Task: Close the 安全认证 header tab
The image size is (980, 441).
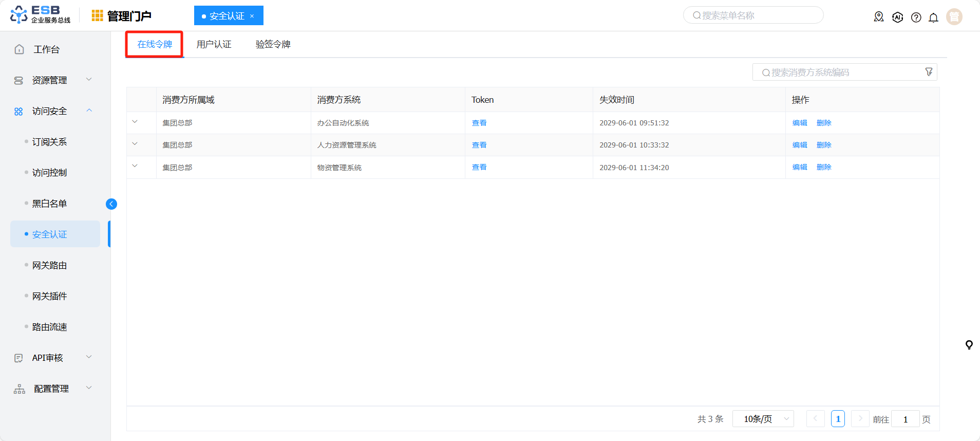Action: click(x=252, y=16)
